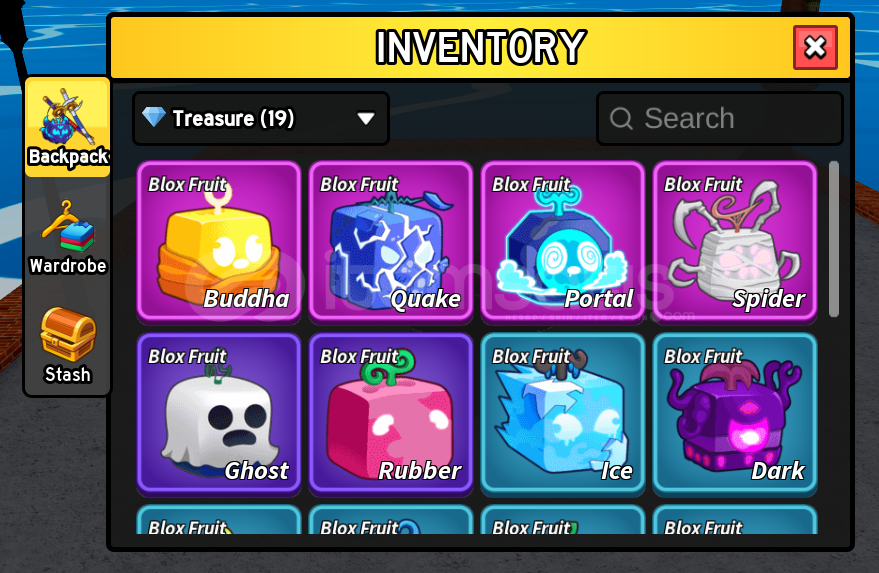Select the Buddha Blox Fruit item
Screen dimensions: 879x573
point(219,242)
